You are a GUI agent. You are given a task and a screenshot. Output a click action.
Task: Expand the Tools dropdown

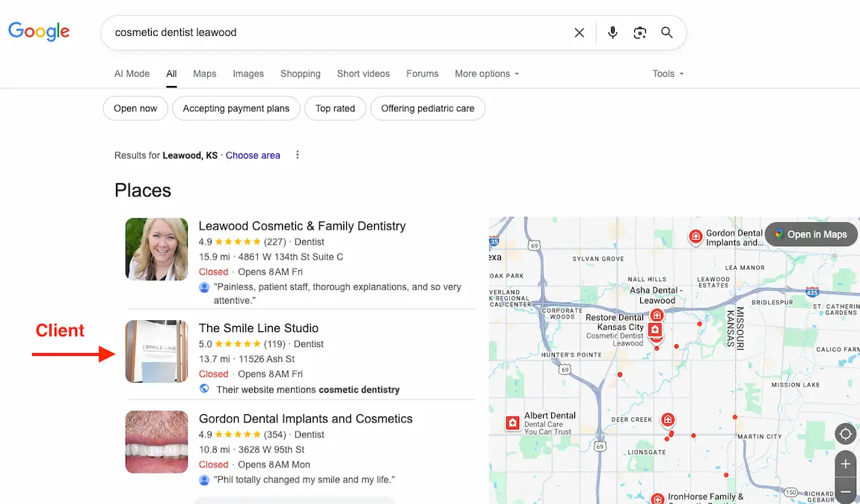tap(668, 73)
